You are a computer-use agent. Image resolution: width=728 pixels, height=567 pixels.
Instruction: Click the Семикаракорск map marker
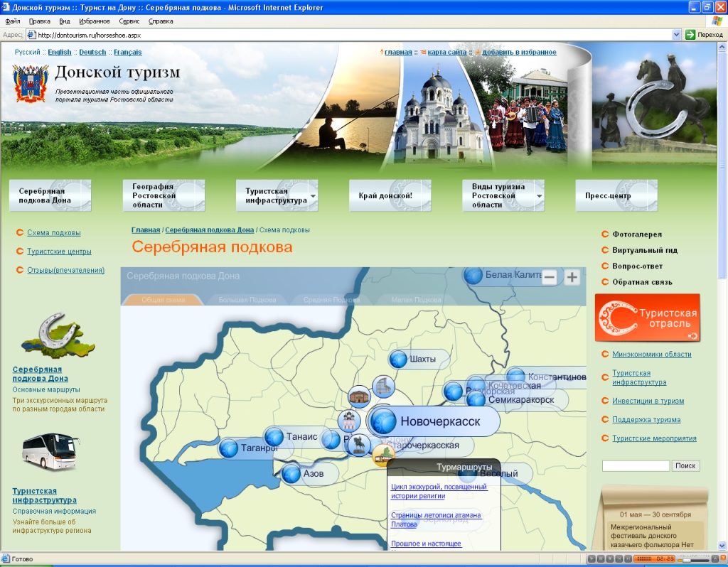[476, 400]
